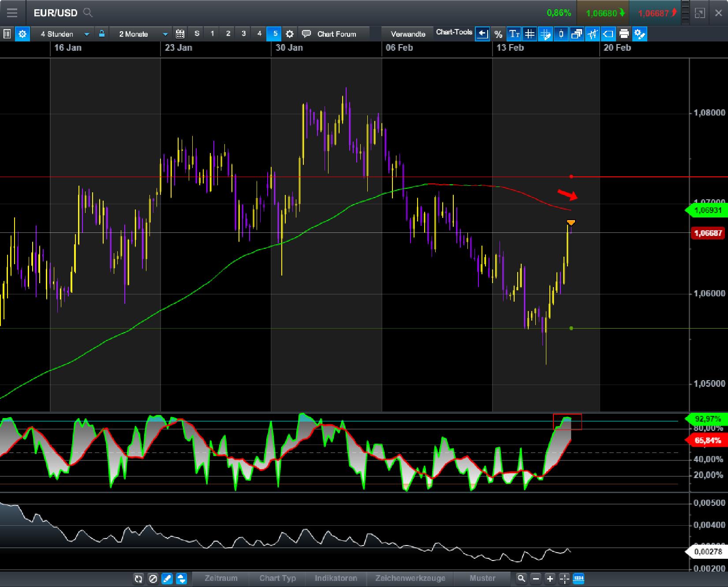Expand the 2 Monate range dropdown
This screenshot has height=587, width=728.
[140, 34]
